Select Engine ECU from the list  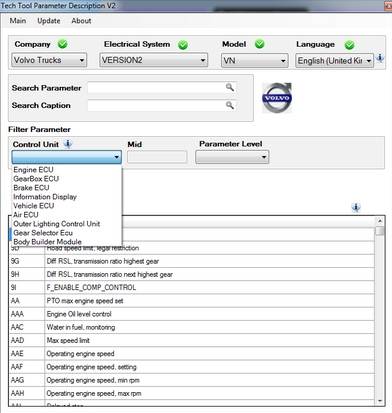(x=67, y=170)
